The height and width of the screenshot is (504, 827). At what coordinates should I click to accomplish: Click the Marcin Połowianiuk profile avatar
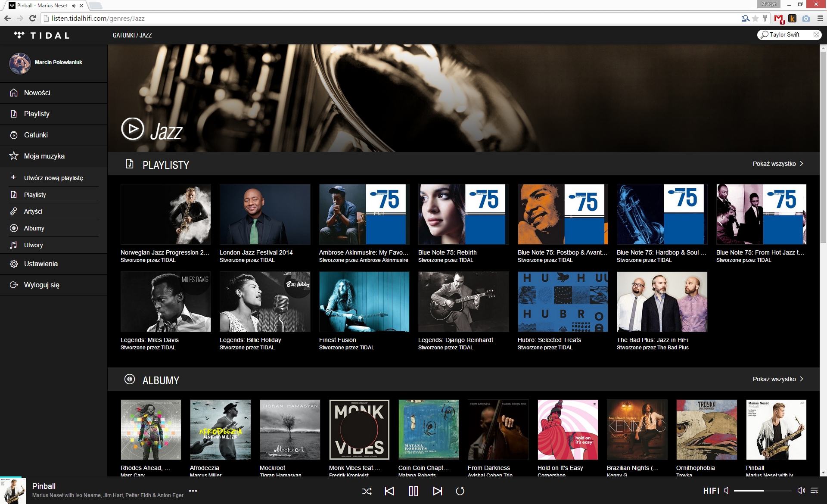point(20,63)
